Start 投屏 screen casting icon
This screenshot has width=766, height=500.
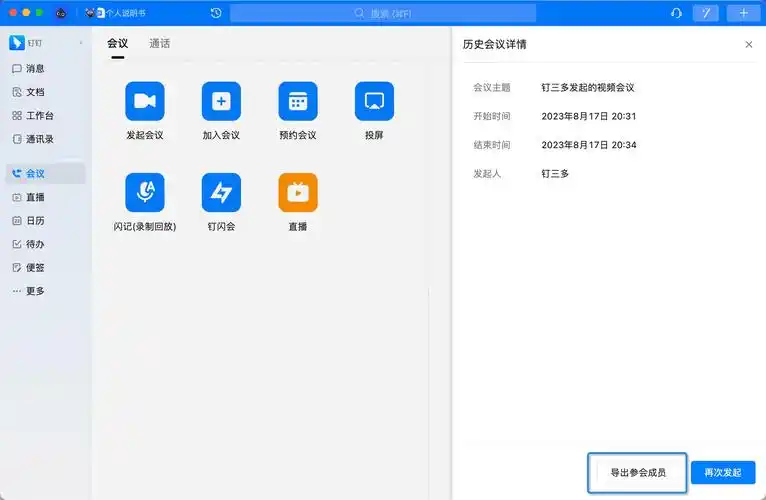tap(374, 101)
